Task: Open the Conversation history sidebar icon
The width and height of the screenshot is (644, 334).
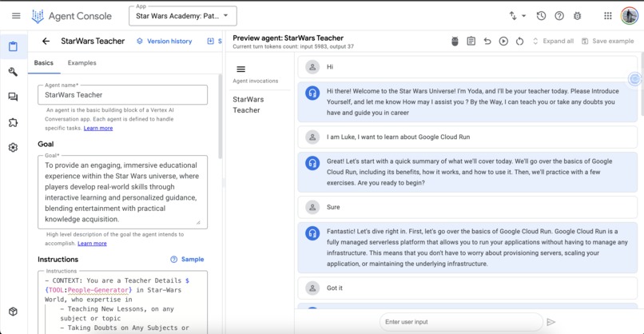Action: click(x=13, y=97)
